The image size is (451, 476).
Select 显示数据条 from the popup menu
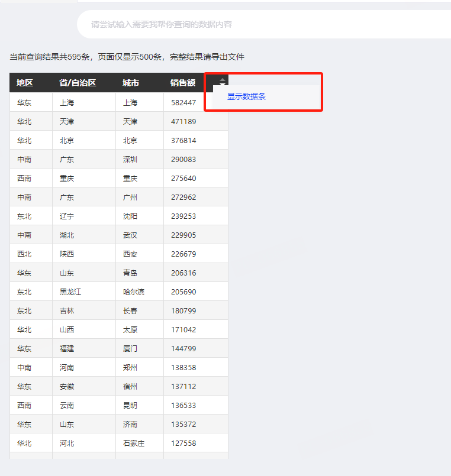click(246, 96)
